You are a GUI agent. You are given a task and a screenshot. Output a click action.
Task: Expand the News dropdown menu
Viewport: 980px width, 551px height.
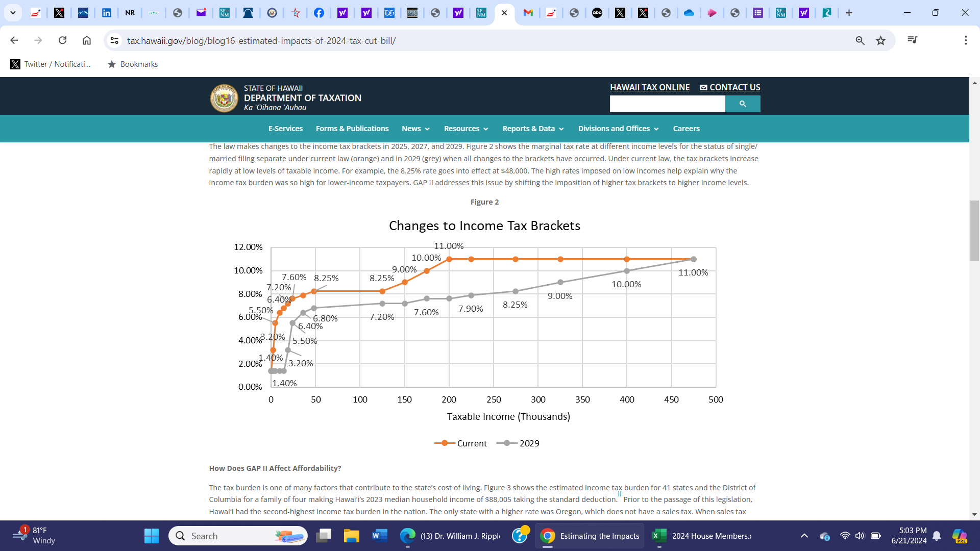point(415,129)
